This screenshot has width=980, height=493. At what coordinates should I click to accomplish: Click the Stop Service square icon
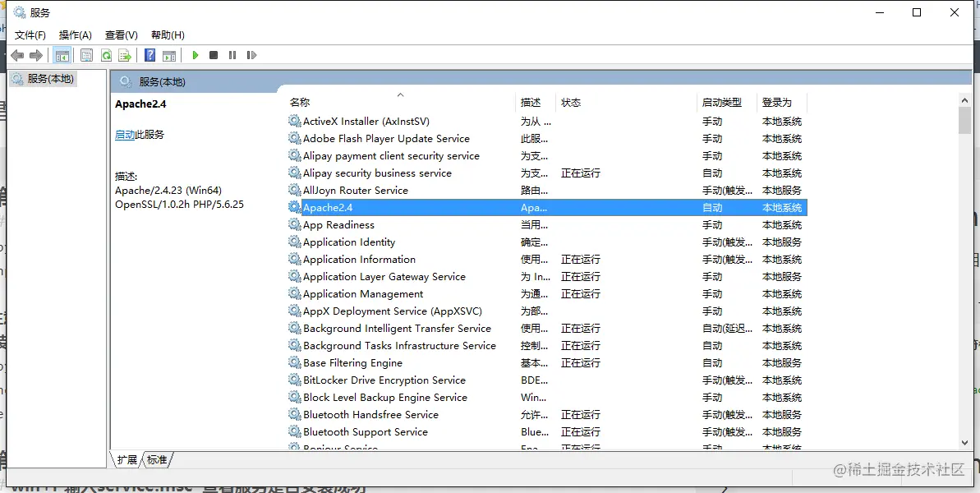pos(213,56)
